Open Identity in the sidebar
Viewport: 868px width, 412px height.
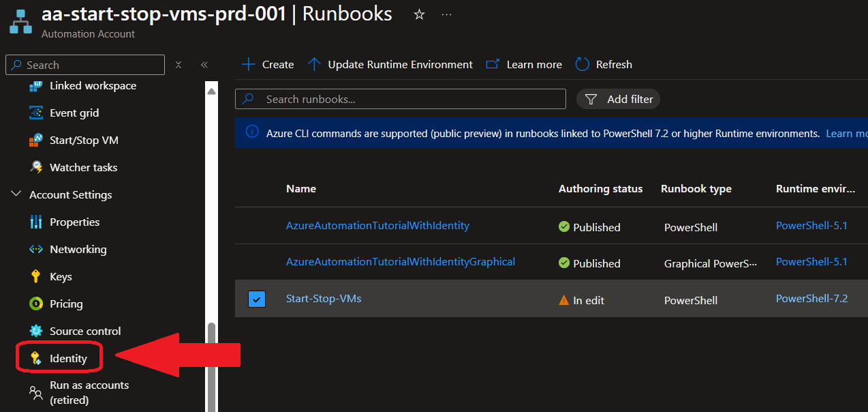pos(68,358)
